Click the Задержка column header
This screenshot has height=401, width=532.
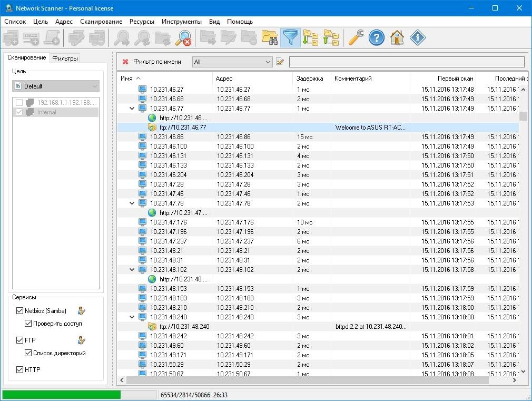pyautogui.click(x=311, y=79)
